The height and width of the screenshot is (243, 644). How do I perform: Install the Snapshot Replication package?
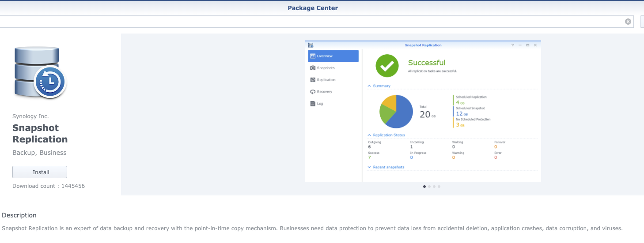[x=40, y=172]
